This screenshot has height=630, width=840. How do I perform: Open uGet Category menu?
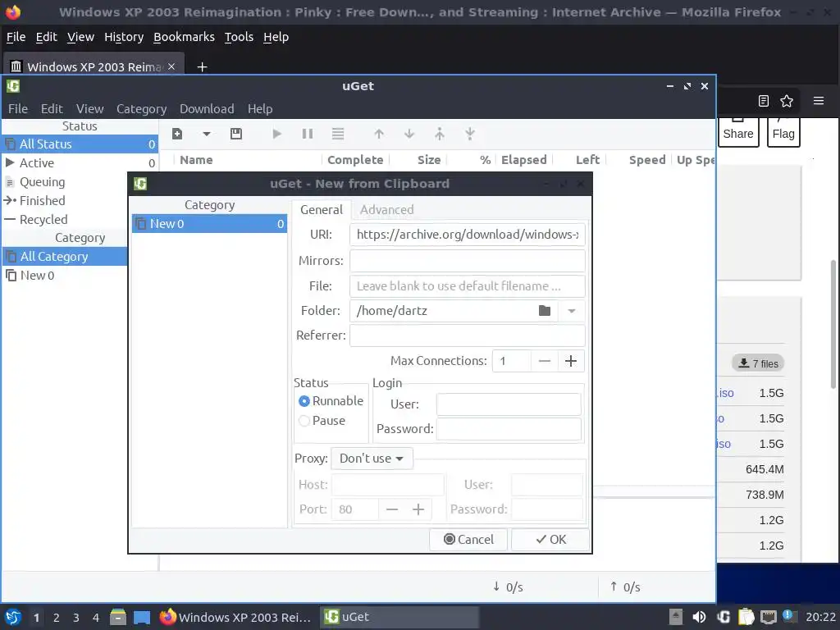point(141,109)
